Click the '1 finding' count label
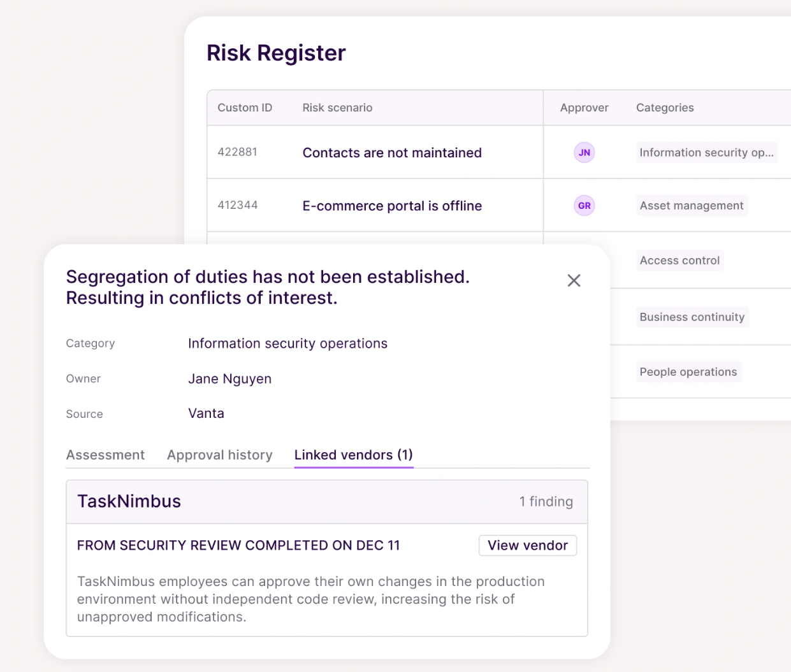 (546, 501)
